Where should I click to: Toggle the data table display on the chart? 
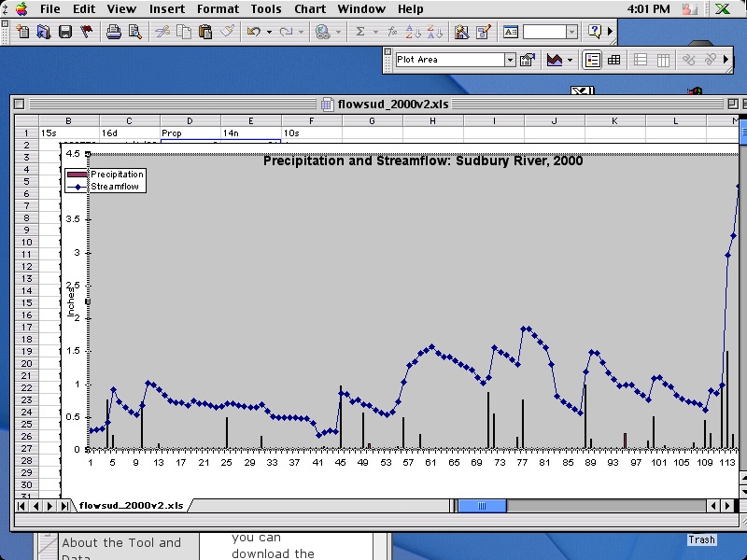click(614, 59)
